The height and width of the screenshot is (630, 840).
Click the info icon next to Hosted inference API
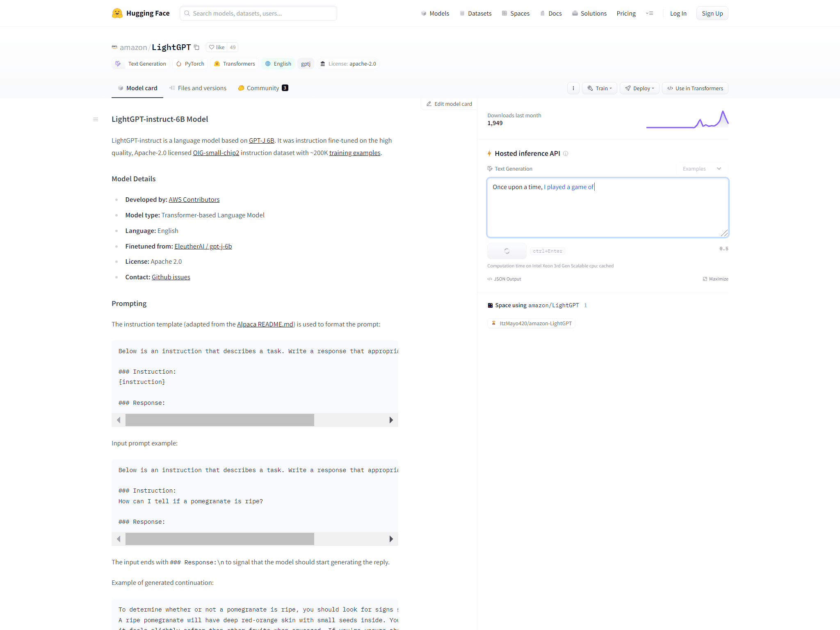click(x=566, y=153)
